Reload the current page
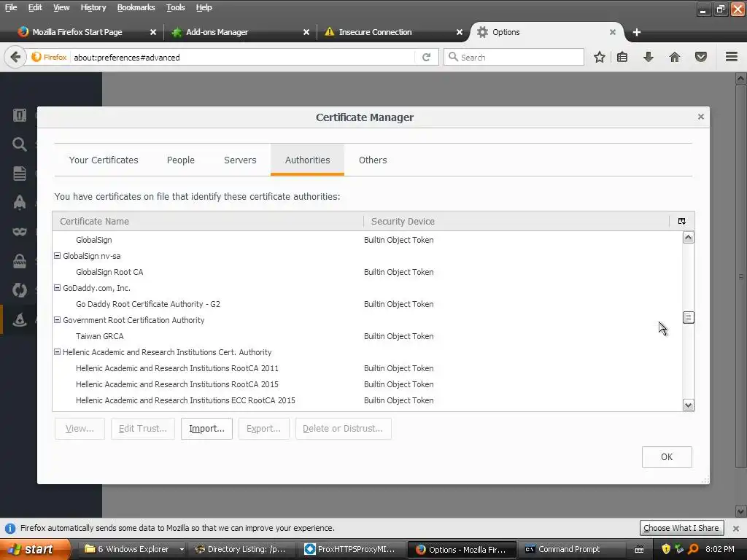This screenshot has width=747, height=560. [x=426, y=57]
